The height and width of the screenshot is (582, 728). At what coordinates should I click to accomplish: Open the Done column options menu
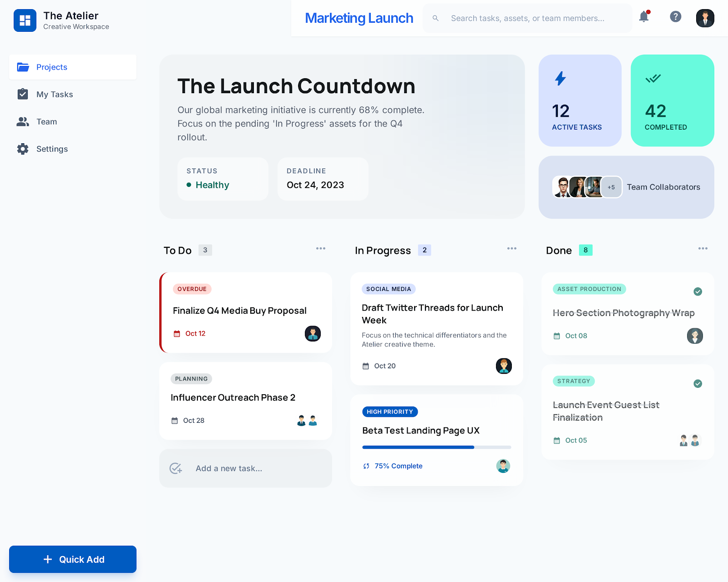[x=703, y=248]
